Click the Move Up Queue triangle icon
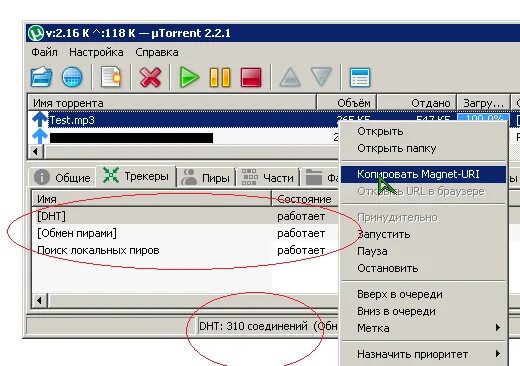 [x=290, y=77]
